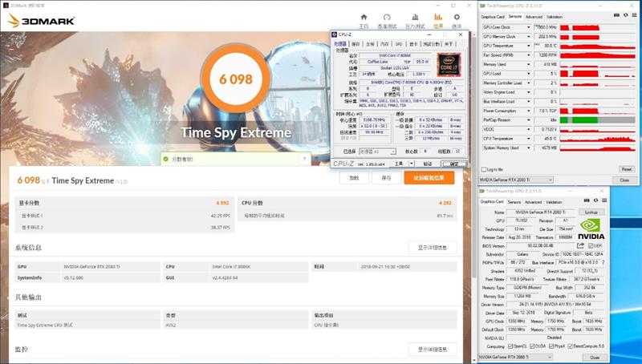Click the BIOS share/export icon next to UEFI
642x364 pixels.
coord(580,245)
